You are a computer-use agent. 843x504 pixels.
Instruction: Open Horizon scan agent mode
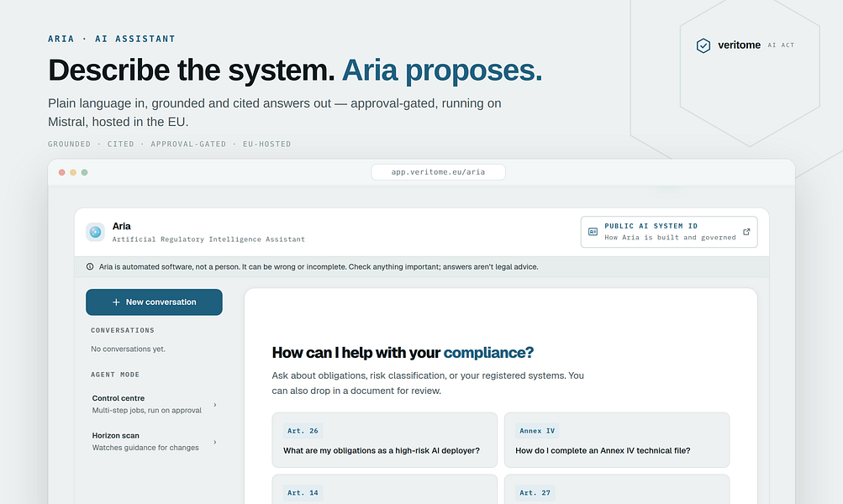pyautogui.click(x=155, y=442)
